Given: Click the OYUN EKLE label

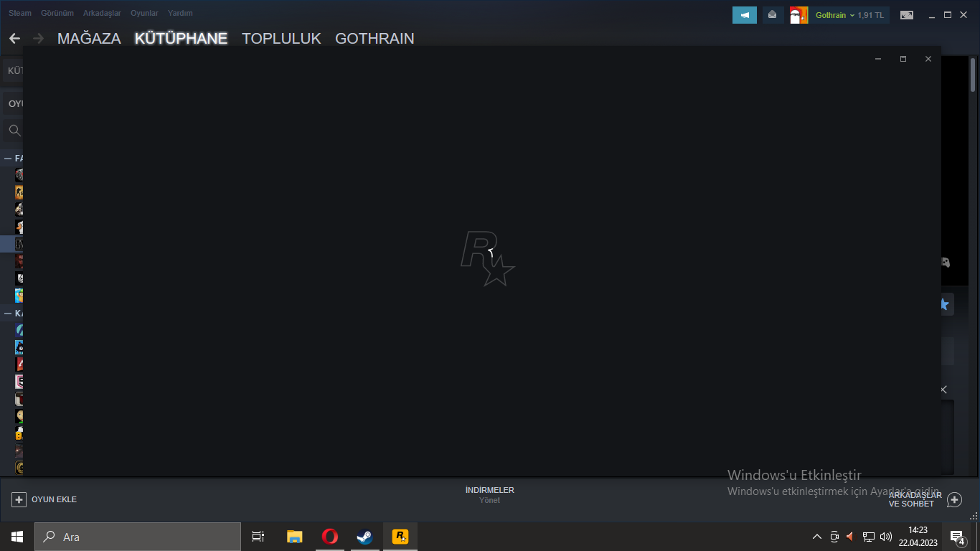Looking at the screenshot, I should [x=54, y=499].
